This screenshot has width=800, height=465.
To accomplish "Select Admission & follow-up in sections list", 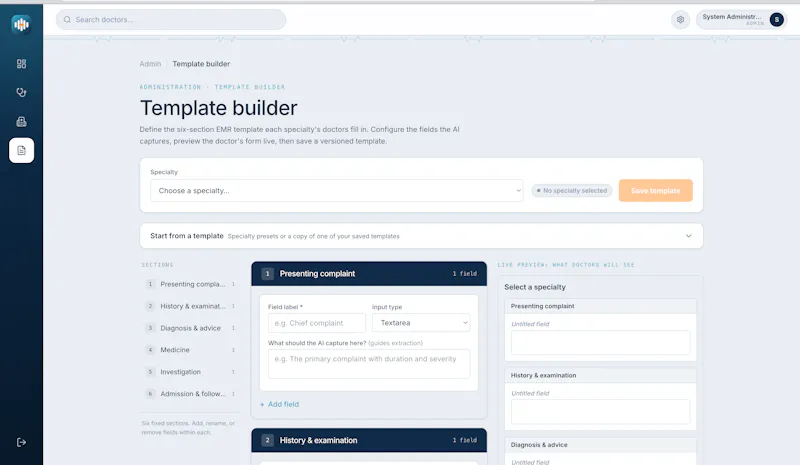I will coord(191,394).
